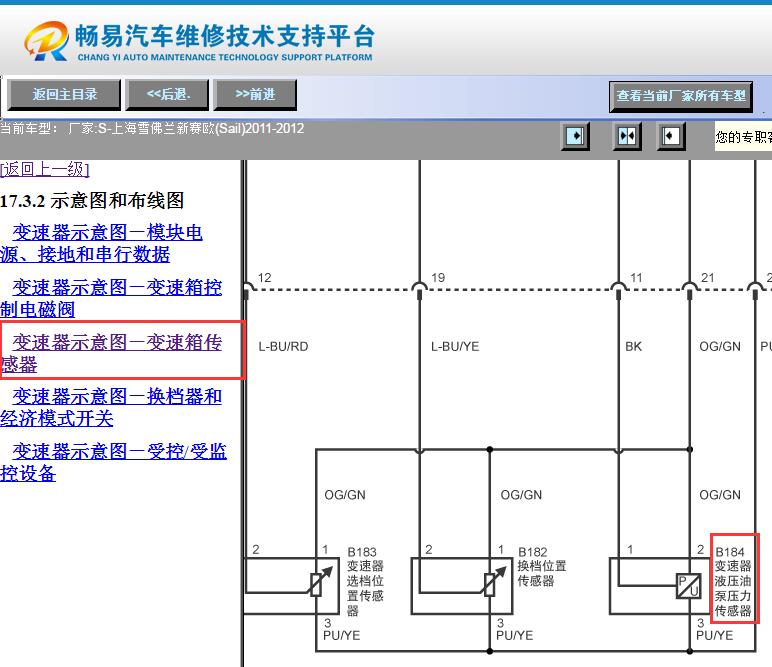The height and width of the screenshot is (667, 772).
Task: Click the 您的专职 notice box
Action: [x=743, y=136]
